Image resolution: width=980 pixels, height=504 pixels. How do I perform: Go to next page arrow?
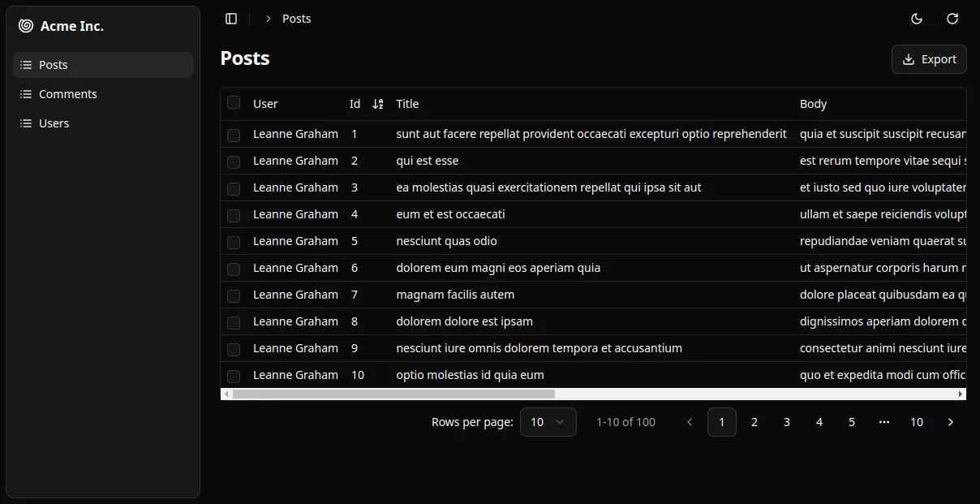[x=951, y=422]
